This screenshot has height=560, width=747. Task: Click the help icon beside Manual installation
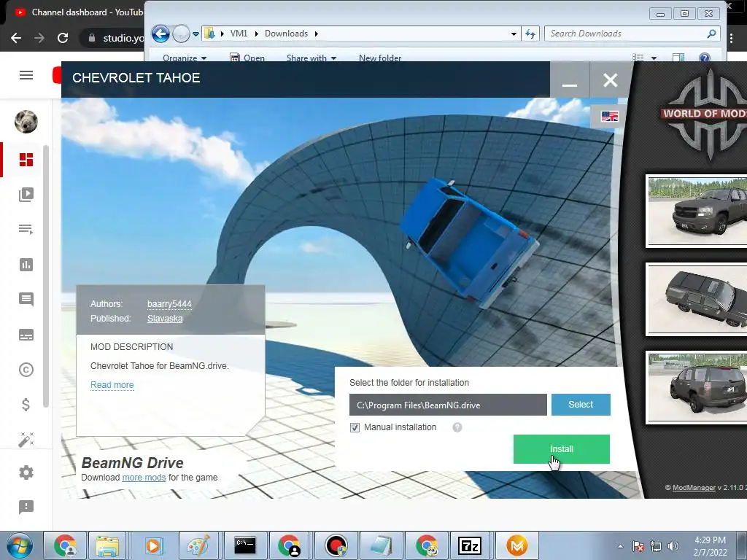(x=457, y=427)
